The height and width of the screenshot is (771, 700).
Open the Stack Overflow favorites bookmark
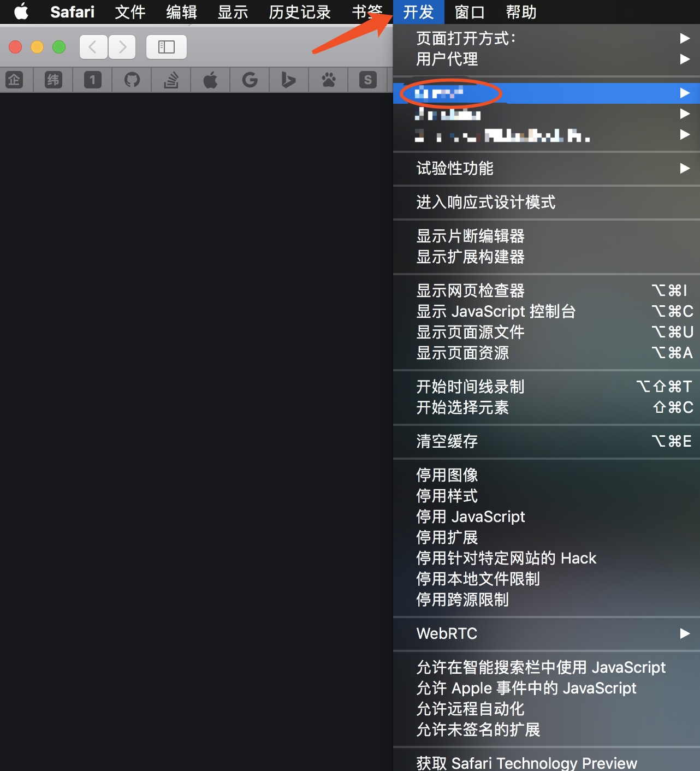click(x=171, y=80)
